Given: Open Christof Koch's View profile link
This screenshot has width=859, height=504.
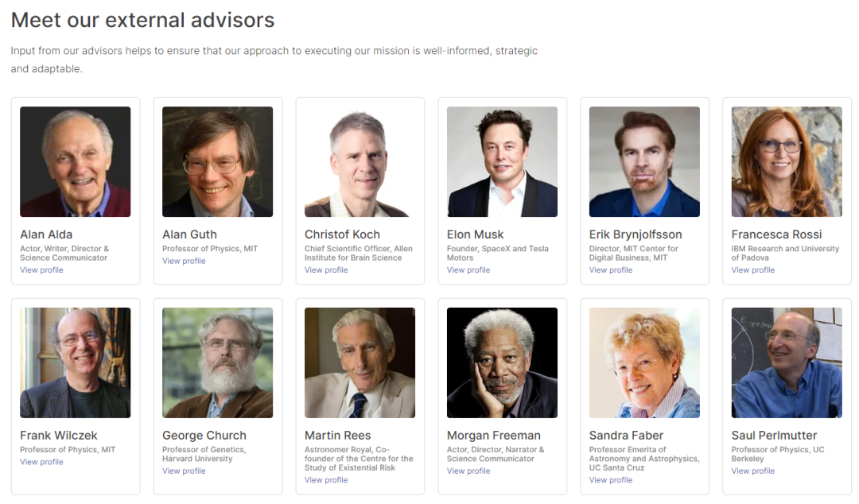Looking at the screenshot, I should pyautogui.click(x=326, y=270).
